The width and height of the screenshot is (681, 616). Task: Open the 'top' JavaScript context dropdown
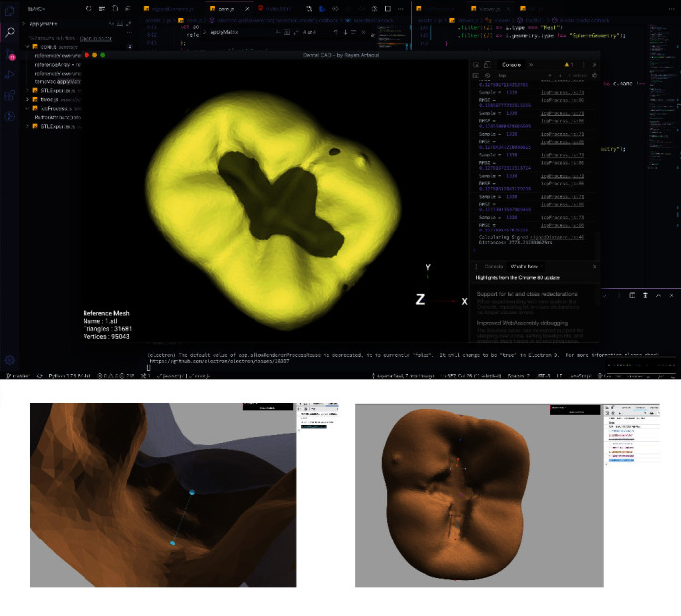point(526,76)
